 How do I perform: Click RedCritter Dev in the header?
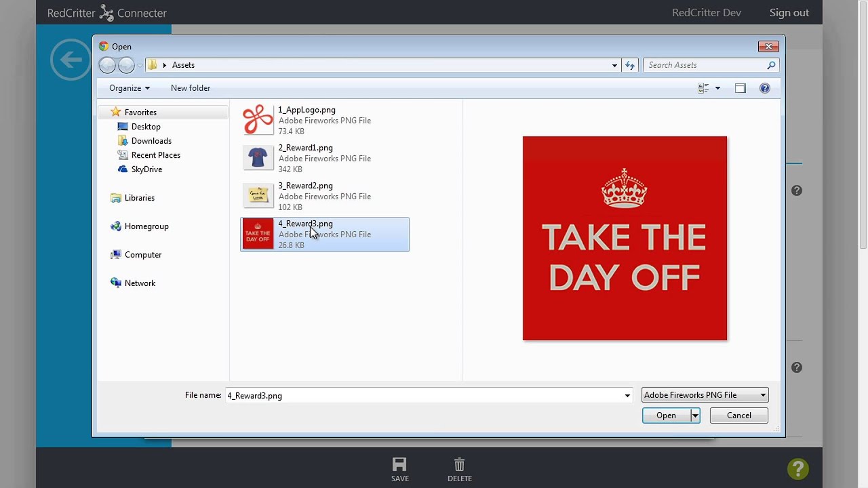pos(707,13)
